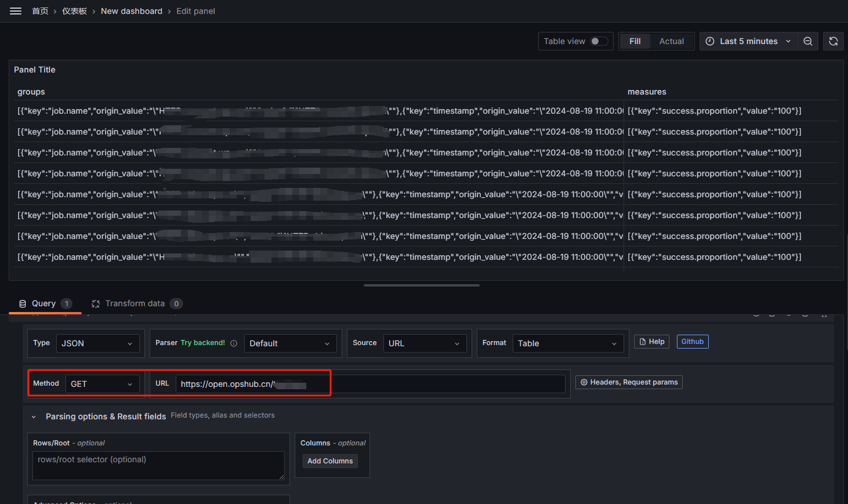848x504 pixels.
Task: Click the dashboard refresh icon
Action: 833,41
